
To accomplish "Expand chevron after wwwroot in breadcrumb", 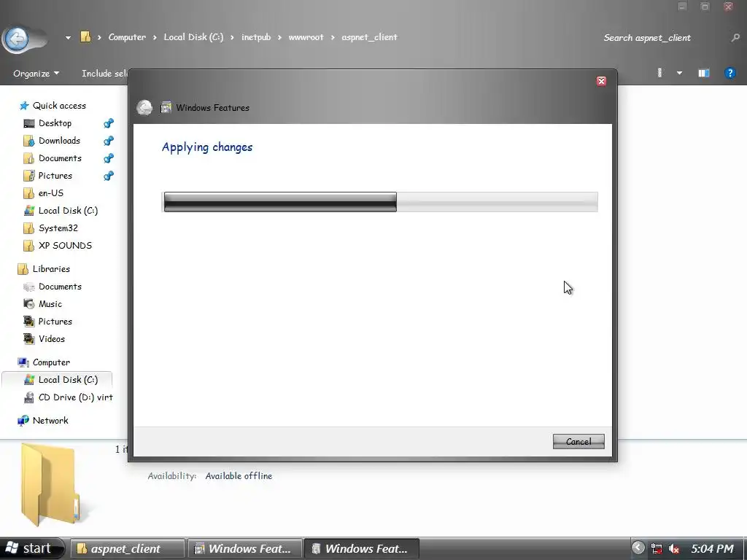I will click(x=333, y=38).
